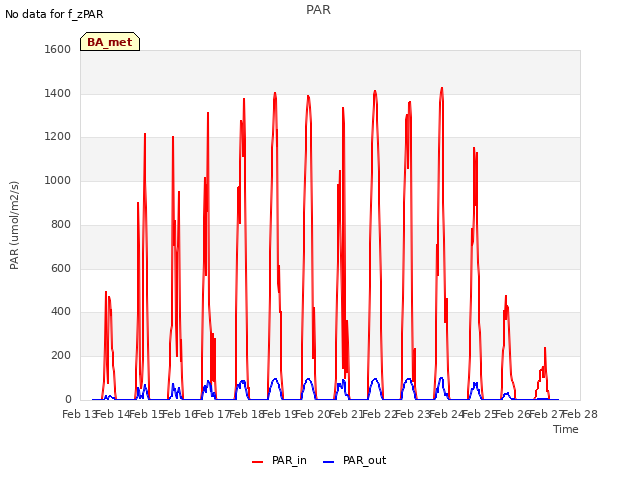Click the Feb 25 x-axis tick label

480,414
